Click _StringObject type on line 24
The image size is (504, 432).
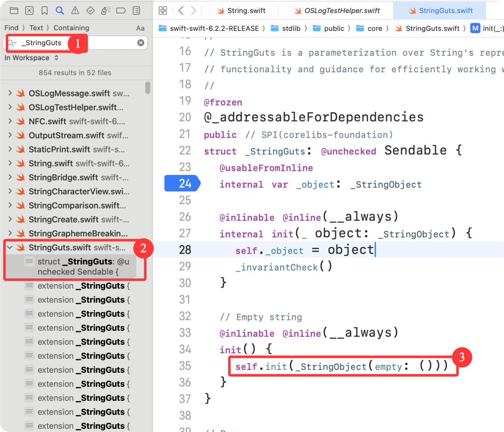coord(386,184)
